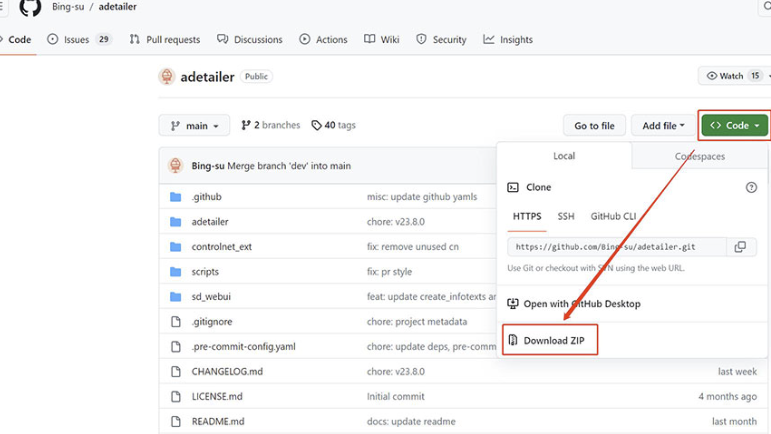The image size is (771, 434).
Task: Click the GitHub Desktop download icon
Action: point(513,304)
